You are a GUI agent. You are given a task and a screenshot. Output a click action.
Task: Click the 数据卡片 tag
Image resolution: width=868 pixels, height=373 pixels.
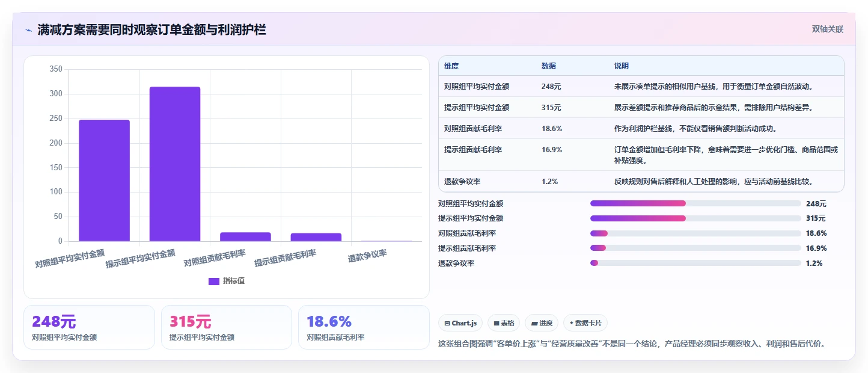585,323
